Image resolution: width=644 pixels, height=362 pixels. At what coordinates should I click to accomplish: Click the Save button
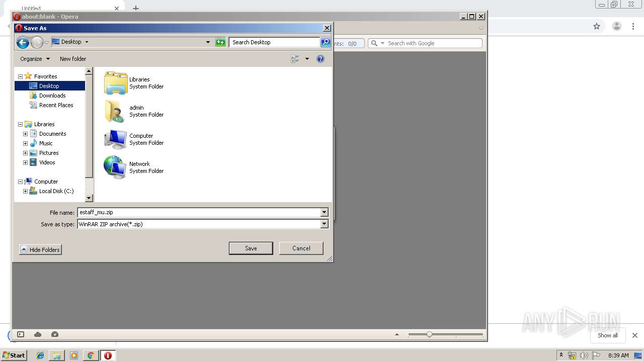click(x=251, y=248)
